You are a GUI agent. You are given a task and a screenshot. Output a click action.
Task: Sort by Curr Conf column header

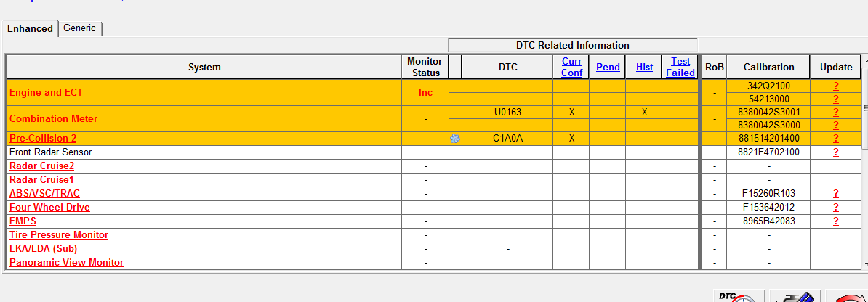pos(571,67)
